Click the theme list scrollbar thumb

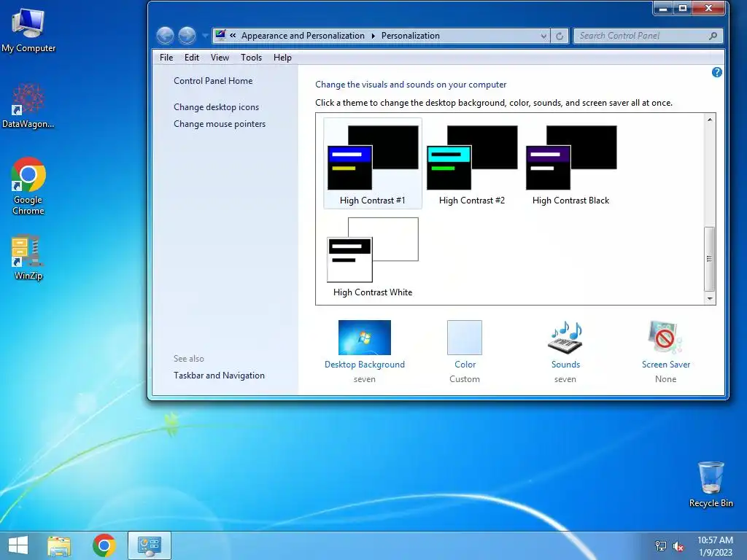[709, 259]
